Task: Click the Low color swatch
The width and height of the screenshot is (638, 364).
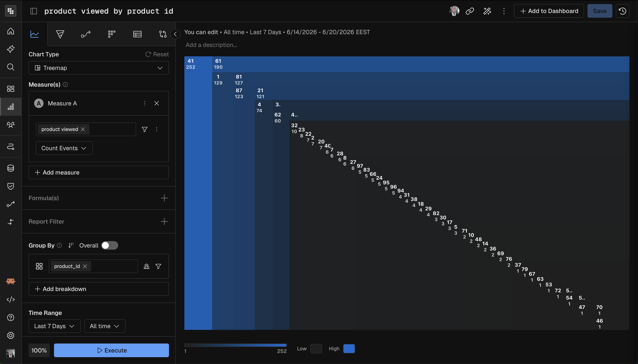Action: point(316,348)
